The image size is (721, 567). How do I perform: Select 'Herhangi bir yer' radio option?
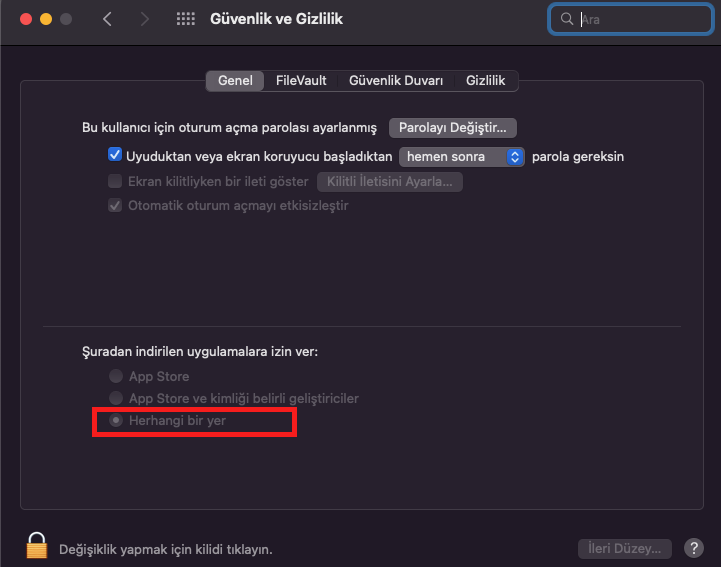pyautogui.click(x=116, y=420)
